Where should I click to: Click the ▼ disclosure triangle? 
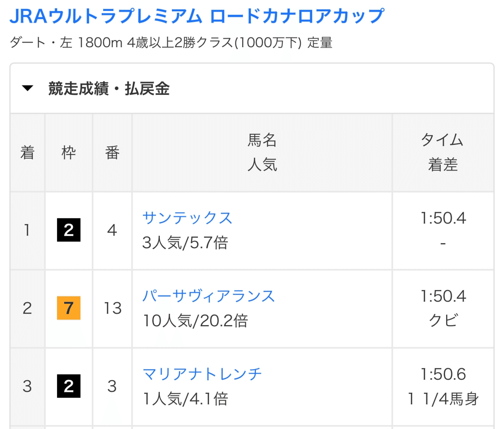27,88
